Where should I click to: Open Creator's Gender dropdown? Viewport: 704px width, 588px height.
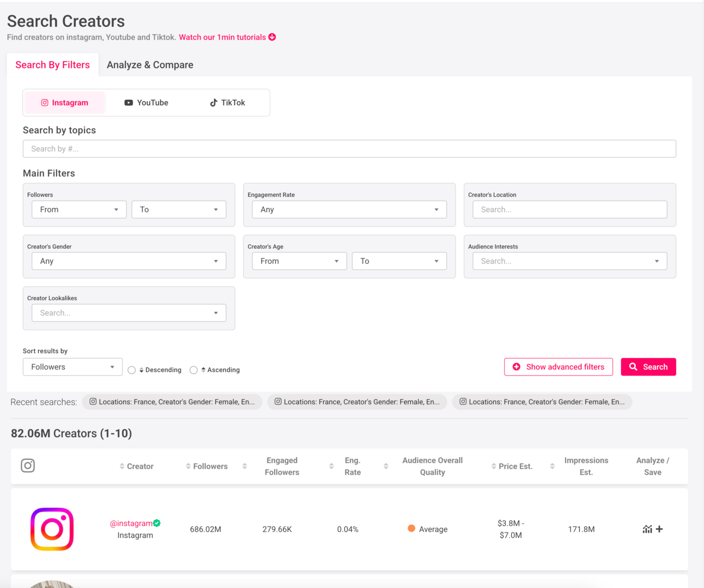click(129, 261)
